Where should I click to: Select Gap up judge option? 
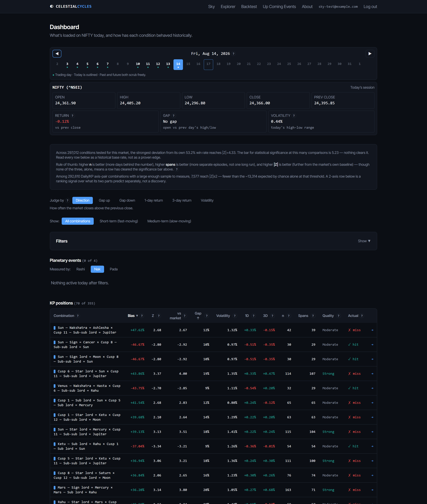104,200
